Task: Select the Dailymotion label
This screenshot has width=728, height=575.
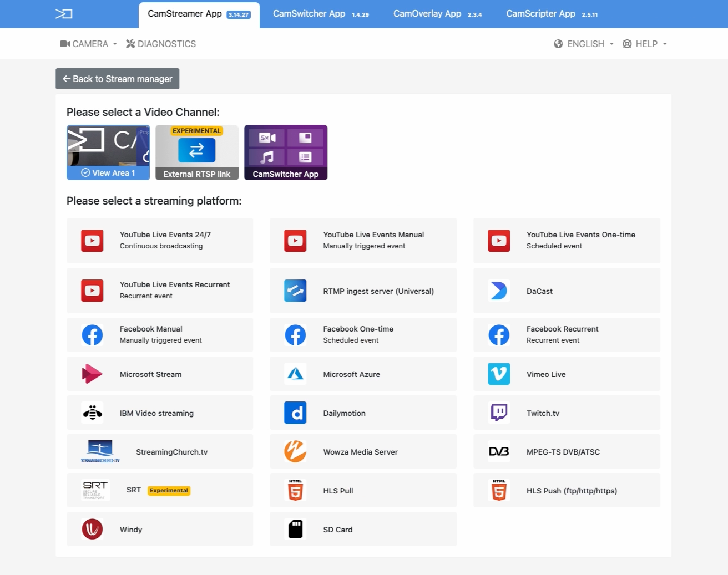Action: click(x=345, y=413)
